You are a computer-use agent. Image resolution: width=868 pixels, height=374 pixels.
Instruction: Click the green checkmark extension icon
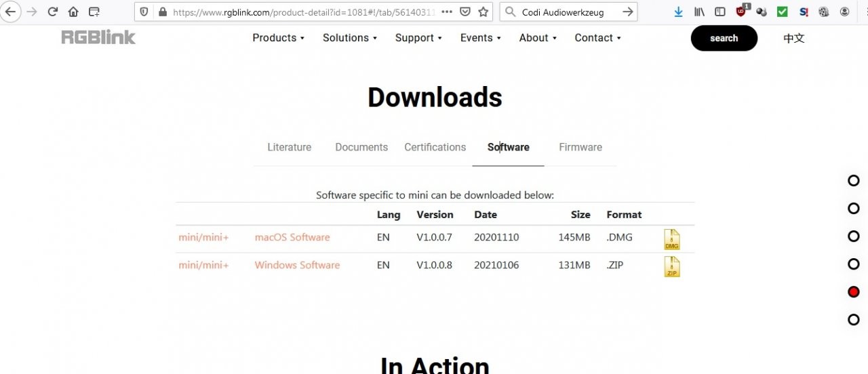pos(783,12)
